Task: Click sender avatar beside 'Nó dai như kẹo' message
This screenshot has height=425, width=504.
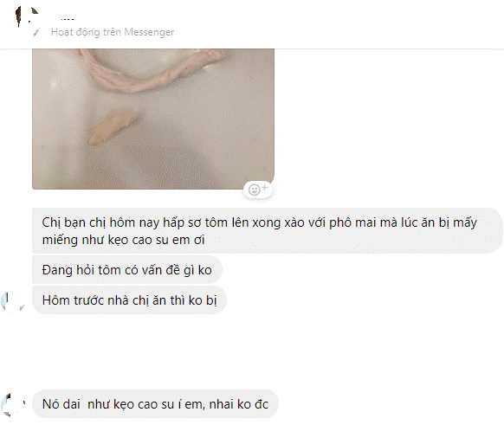Action: coord(13,404)
